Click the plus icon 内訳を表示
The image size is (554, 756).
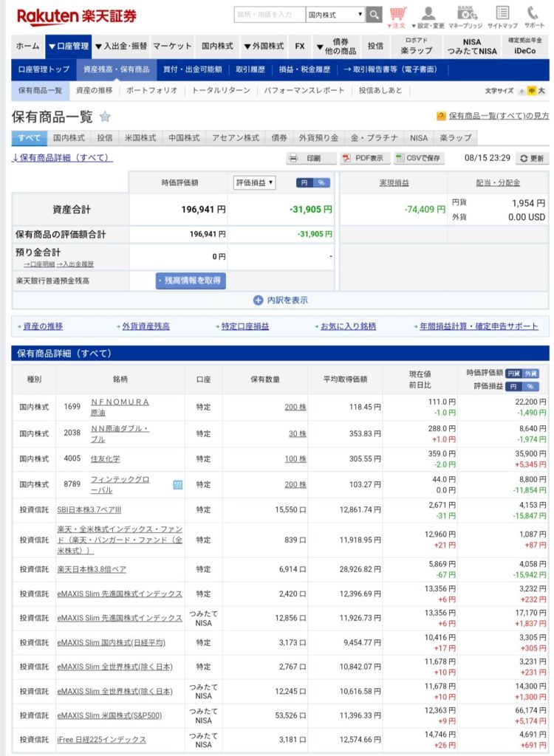[x=259, y=300]
